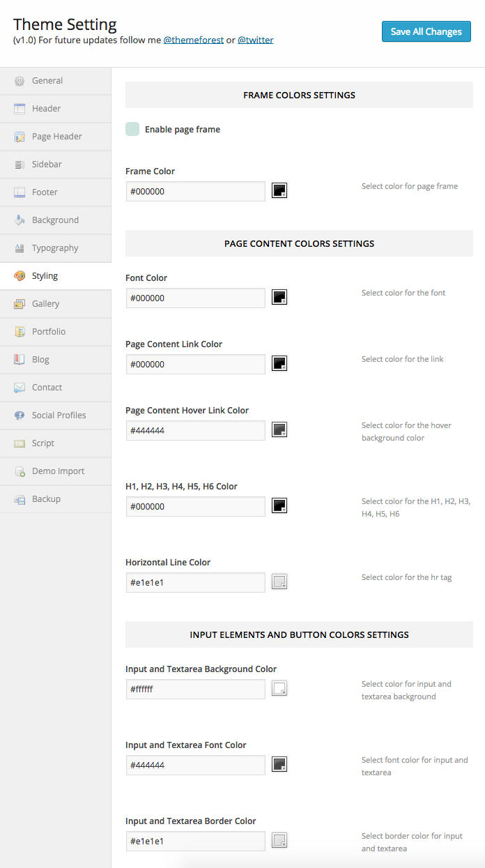Click Save All Changes button
Viewport: 485px width, 868px height.
click(426, 31)
